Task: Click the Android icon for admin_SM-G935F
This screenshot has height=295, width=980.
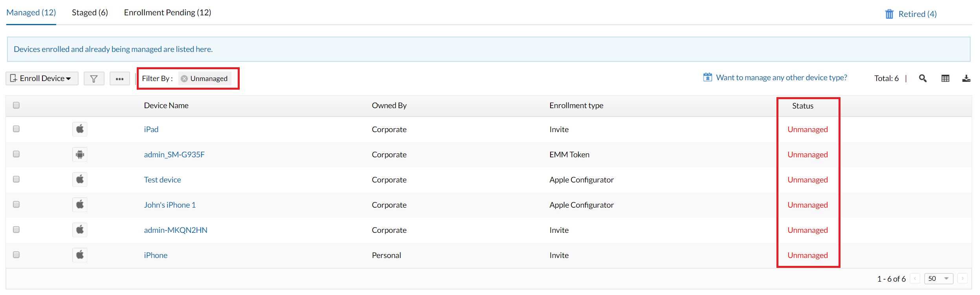Action: tap(80, 155)
